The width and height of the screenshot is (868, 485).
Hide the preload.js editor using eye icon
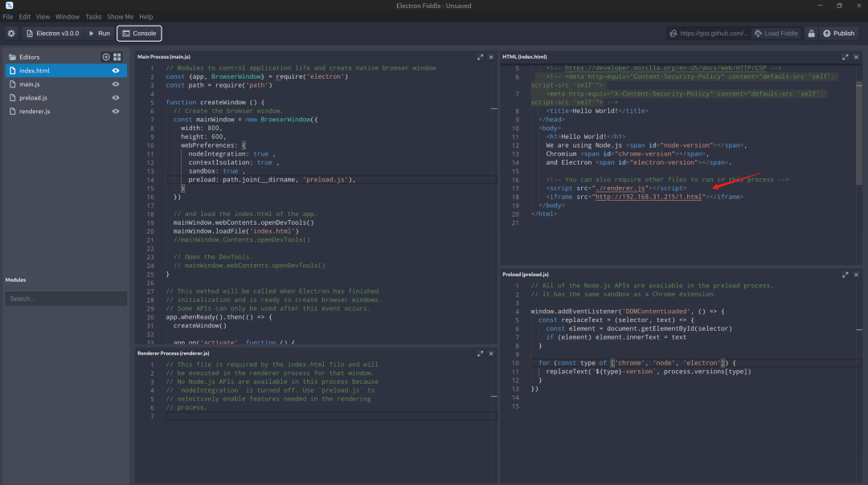click(116, 98)
